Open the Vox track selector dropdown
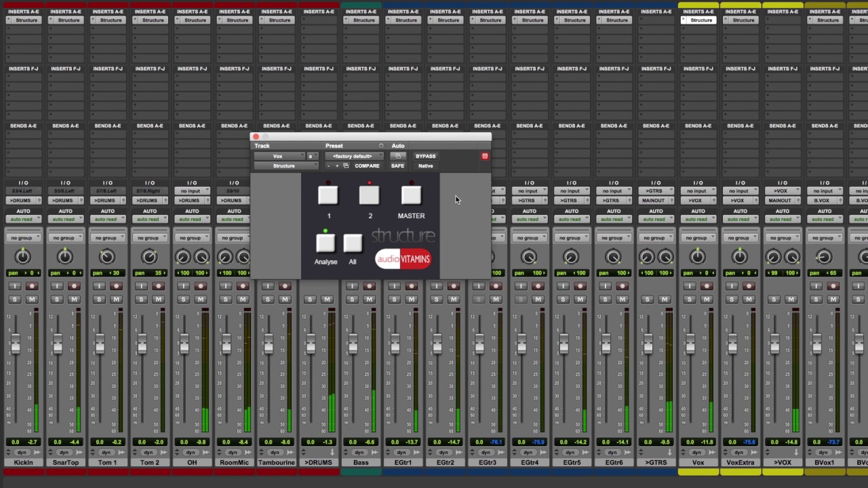 click(279, 156)
